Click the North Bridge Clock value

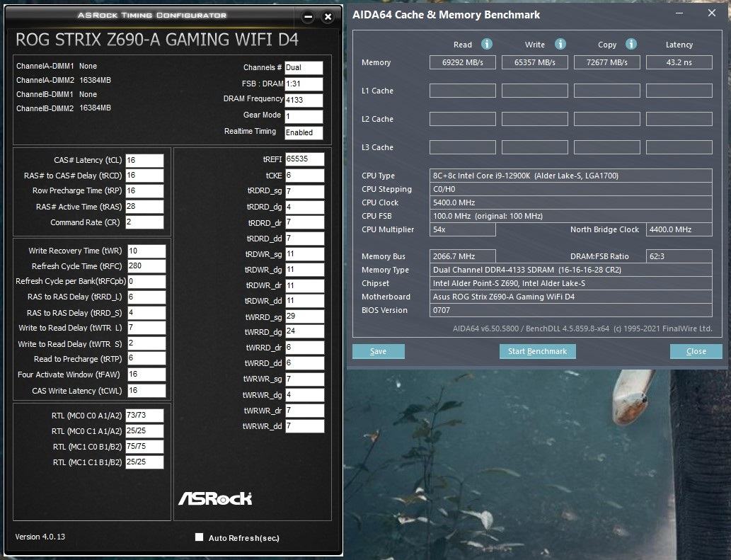click(x=679, y=229)
